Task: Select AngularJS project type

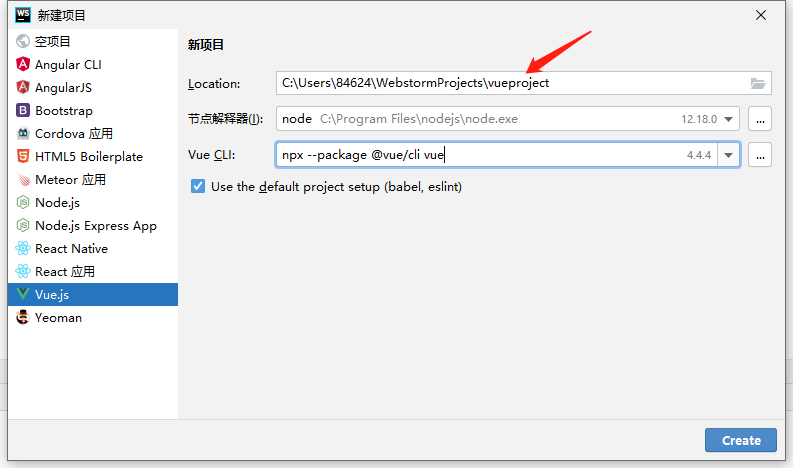Action: coord(93,88)
